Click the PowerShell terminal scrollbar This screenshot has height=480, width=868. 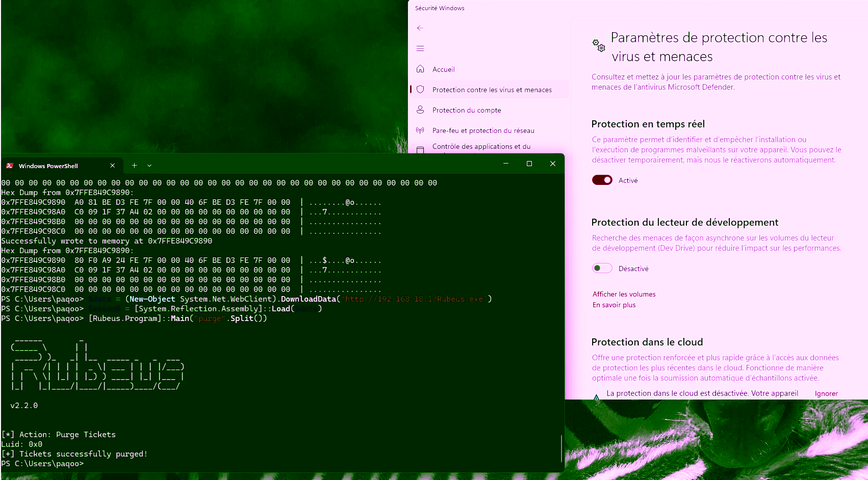pyautogui.click(x=561, y=448)
